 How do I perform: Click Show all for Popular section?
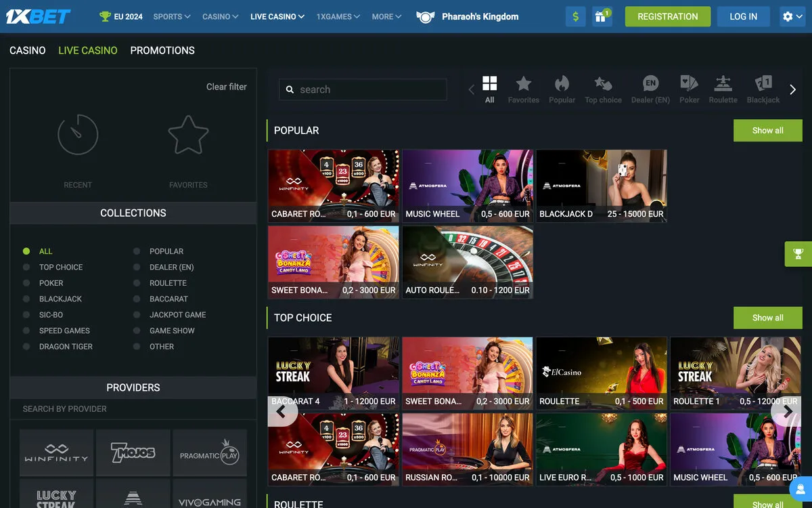(767, 131)
